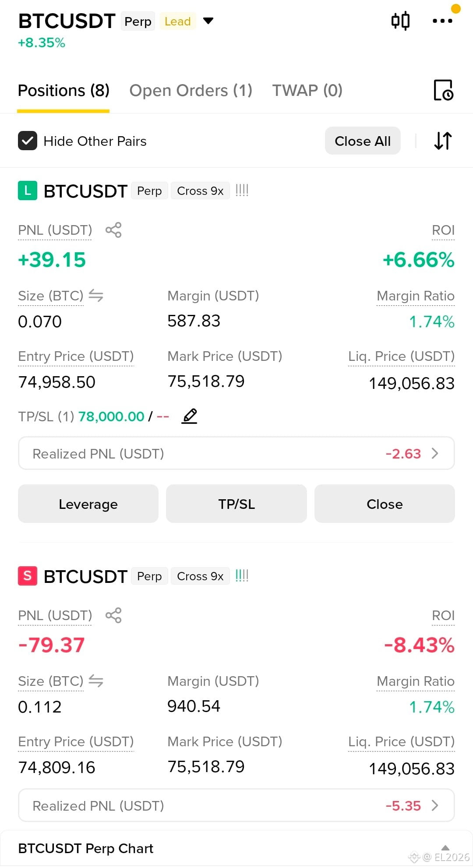Switch size unit on the long position

96,296
